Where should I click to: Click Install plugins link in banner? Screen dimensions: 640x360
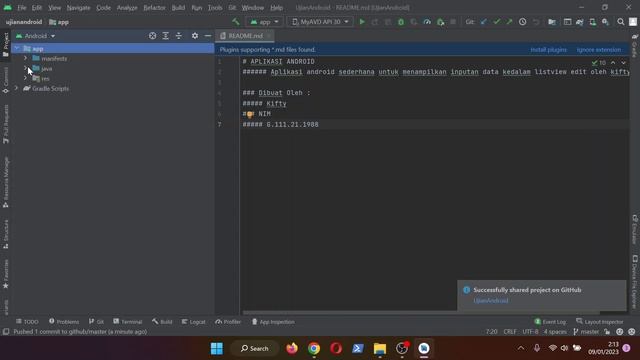tap(548, 50)
